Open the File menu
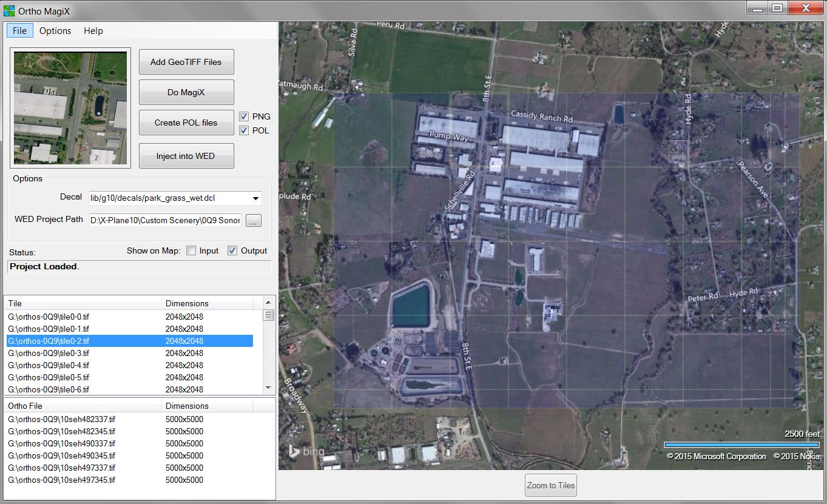 [x=19, y=31]
